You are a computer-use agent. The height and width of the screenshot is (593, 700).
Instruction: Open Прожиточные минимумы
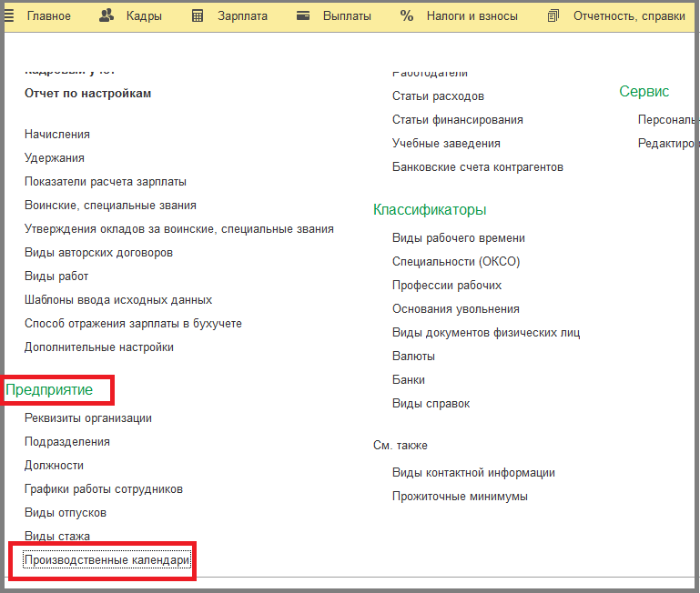[460, 497]
